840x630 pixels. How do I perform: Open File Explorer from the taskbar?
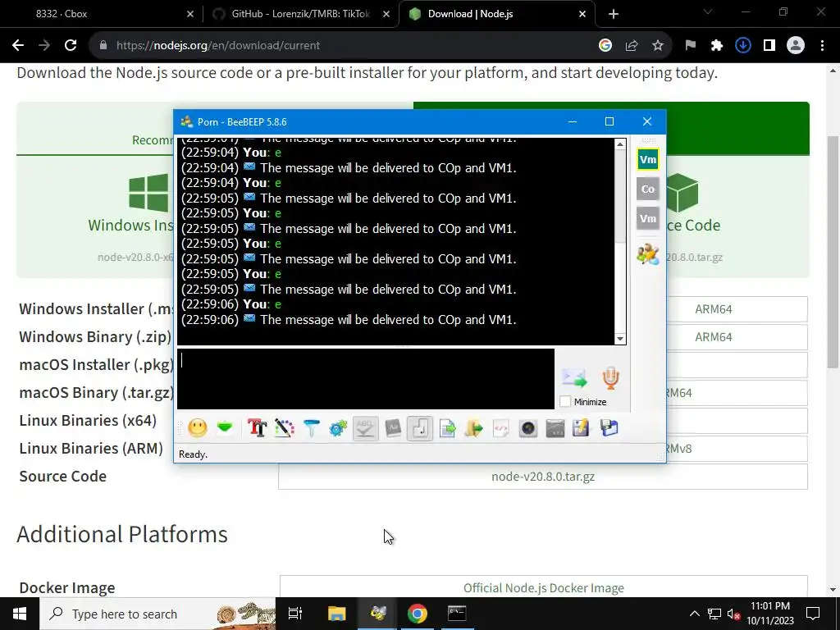pos(337,614)
